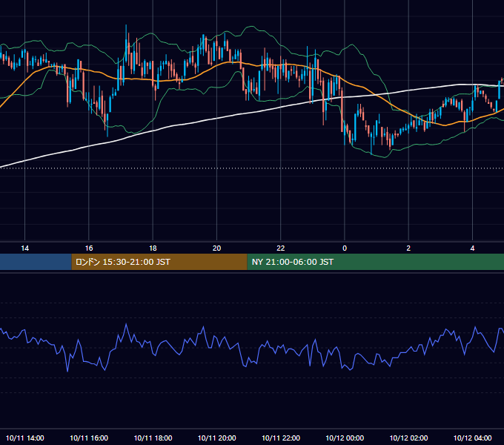Click the 22 hour label on price axis

[x=281, y=248]
